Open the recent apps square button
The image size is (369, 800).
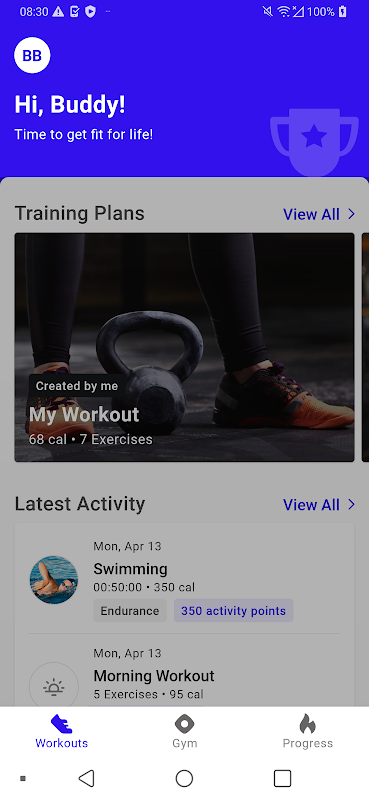click(282, 778)
